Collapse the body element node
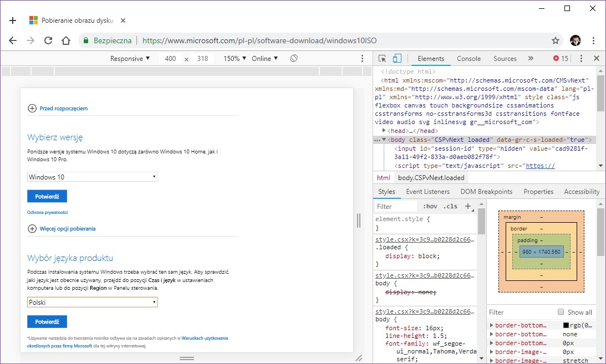606x364 pixels. [384, 140]
